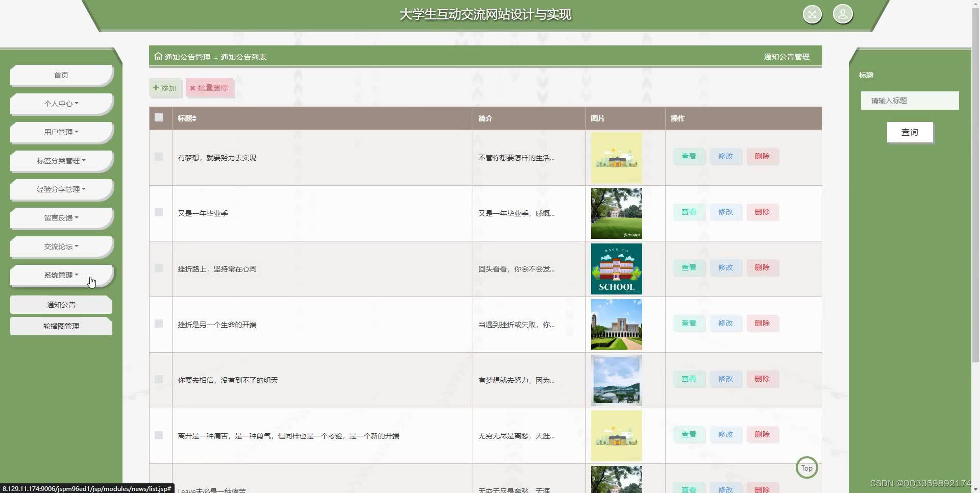Click the 查询 search button
Screen dimensions: 980x493
910,132
